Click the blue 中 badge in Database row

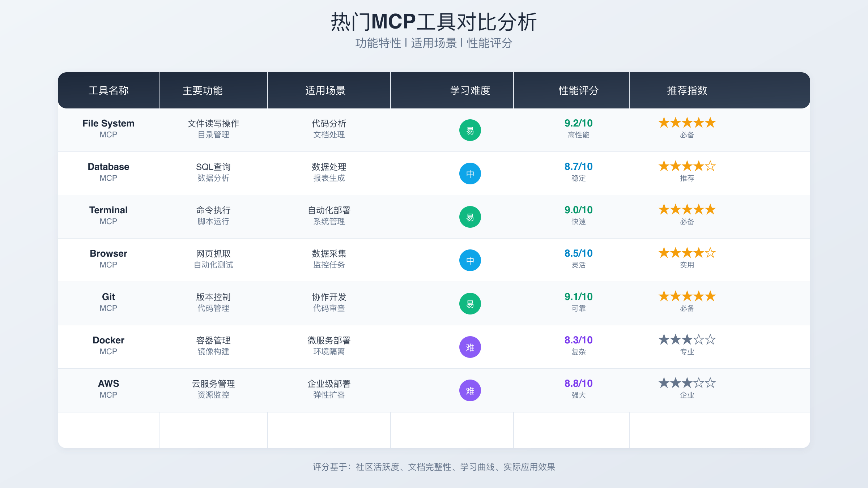[470, 174]
